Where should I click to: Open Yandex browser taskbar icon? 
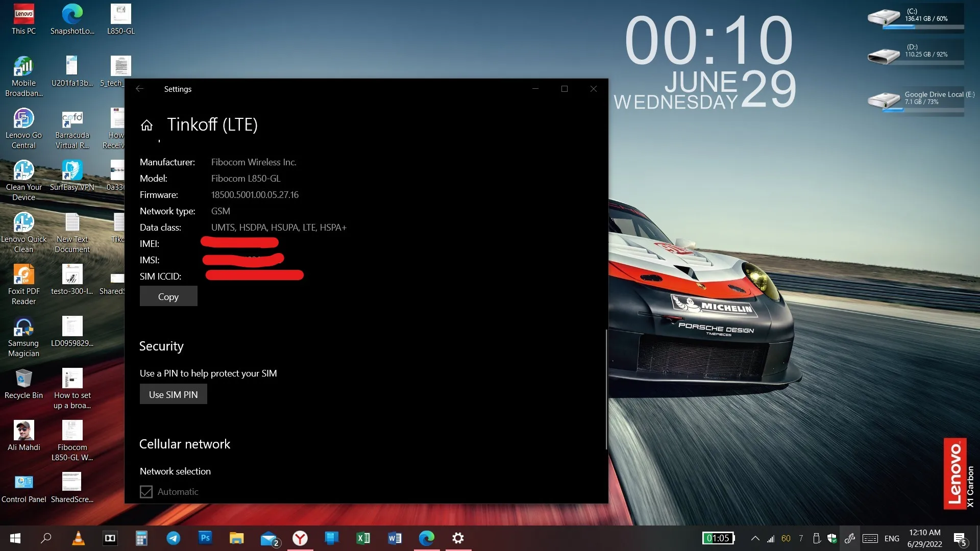point(300,538)
